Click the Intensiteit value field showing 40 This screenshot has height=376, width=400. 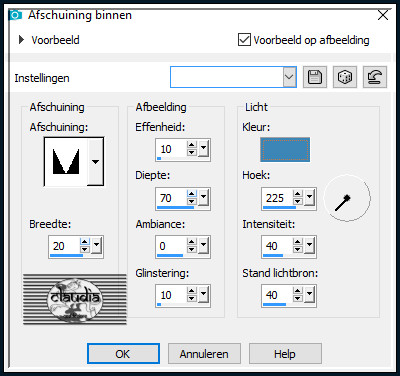(x=278, y=246)
